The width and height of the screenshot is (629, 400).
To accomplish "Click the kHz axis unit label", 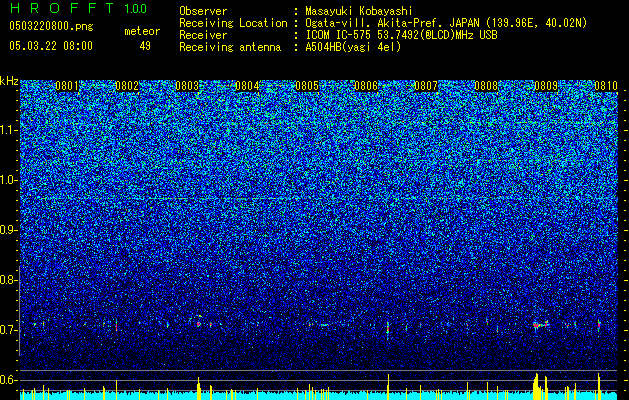I will pyautogui.click(x=9, y=81).
